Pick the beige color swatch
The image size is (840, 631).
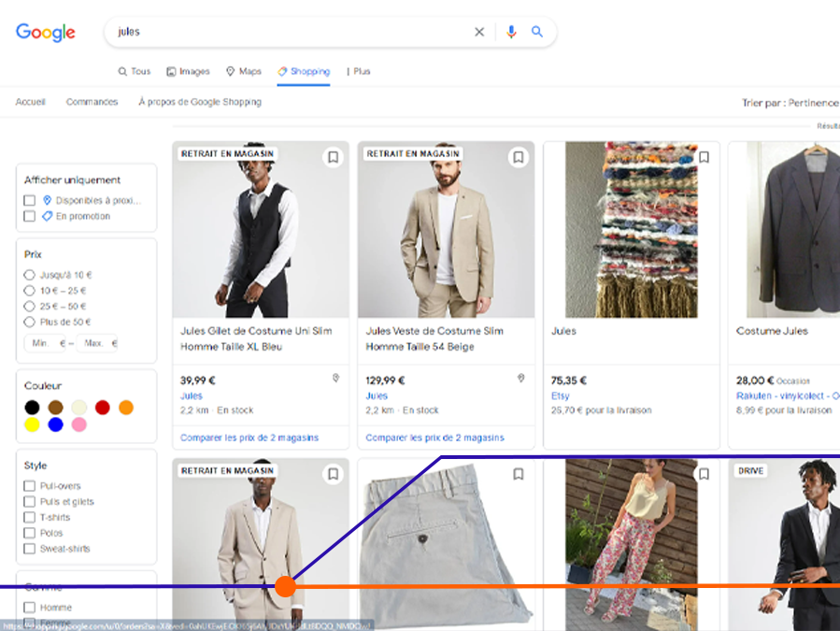pos(79,408)
